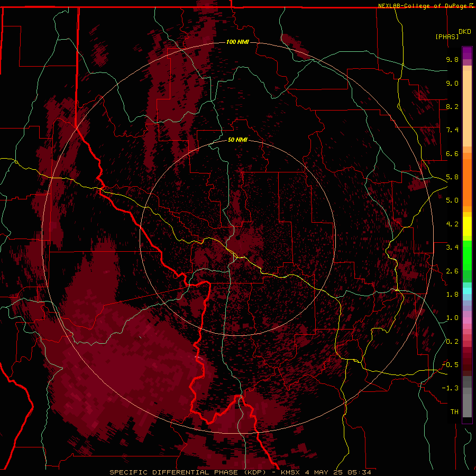This screenshot has height=476, width=476.
Task: Pick the orange segment of the color bar
Action: pyautogui.click(x=467, y=182)
